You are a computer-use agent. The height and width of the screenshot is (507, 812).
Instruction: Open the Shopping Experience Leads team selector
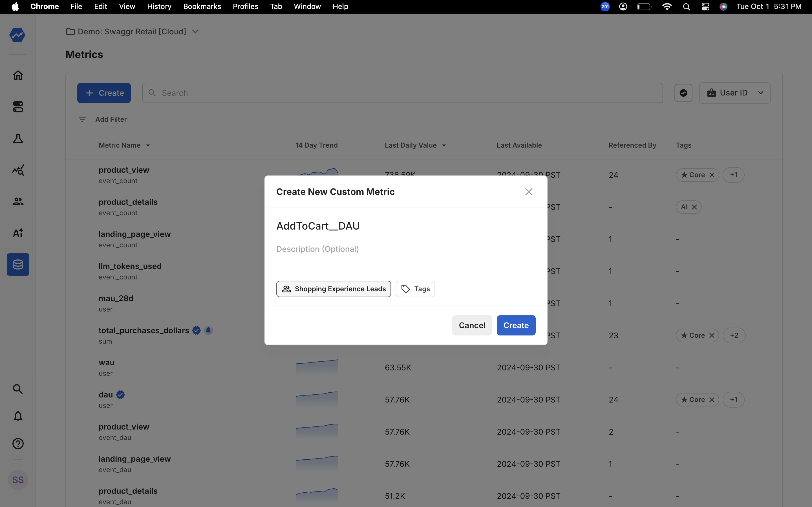(333, 289)
